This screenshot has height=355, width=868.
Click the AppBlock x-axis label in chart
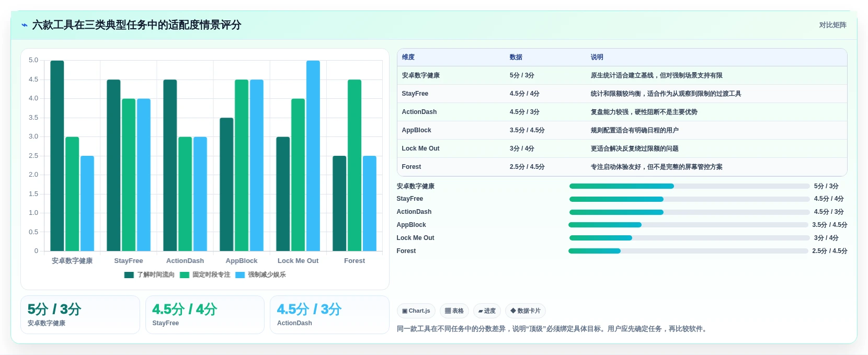pyautogui.click(x=242, y=261)
